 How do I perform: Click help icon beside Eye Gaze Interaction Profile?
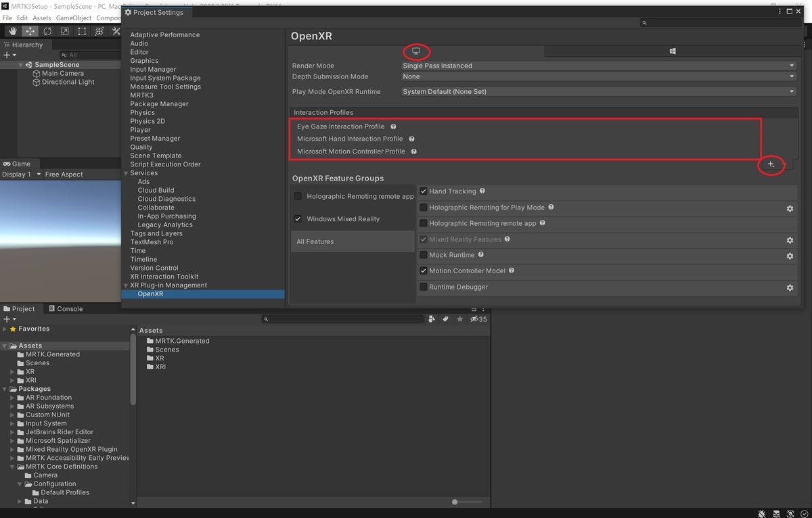pos(393,126)
